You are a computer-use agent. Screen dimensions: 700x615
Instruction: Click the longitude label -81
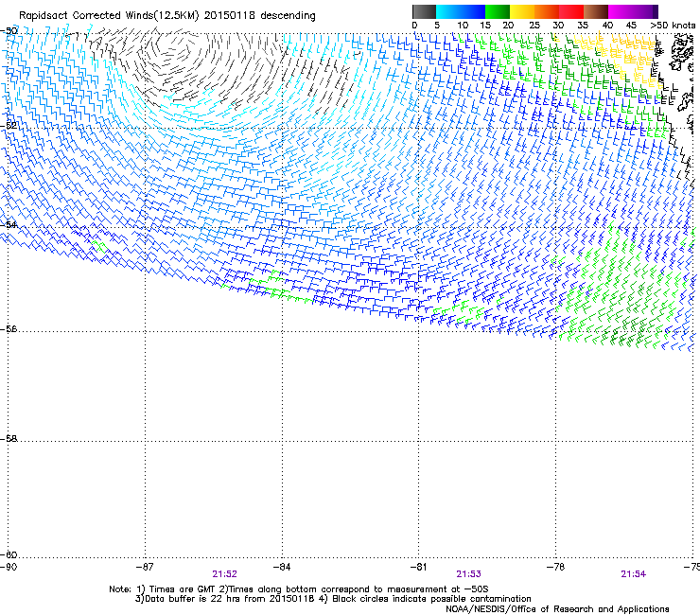coord(419,567)
